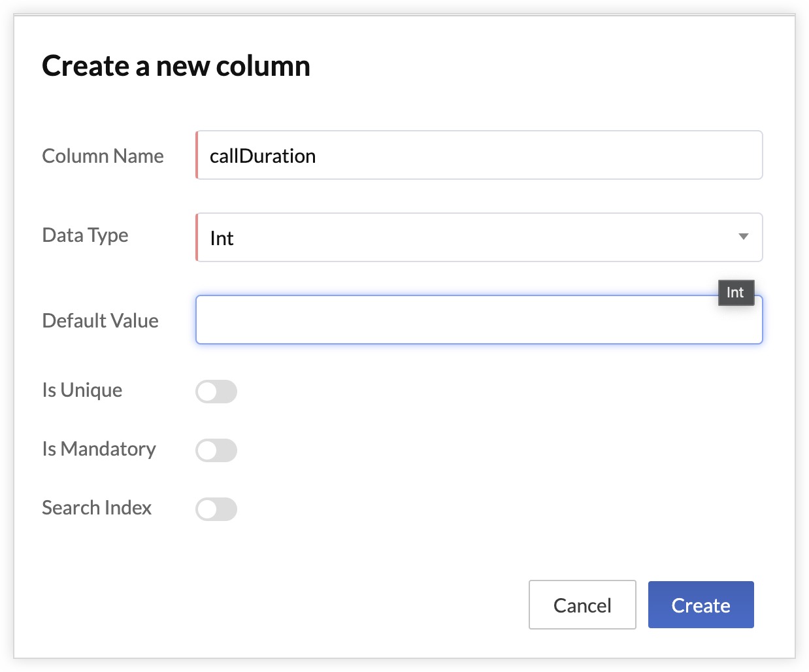
Task: Click inside the Default Value field
Action: pos(479,320)
